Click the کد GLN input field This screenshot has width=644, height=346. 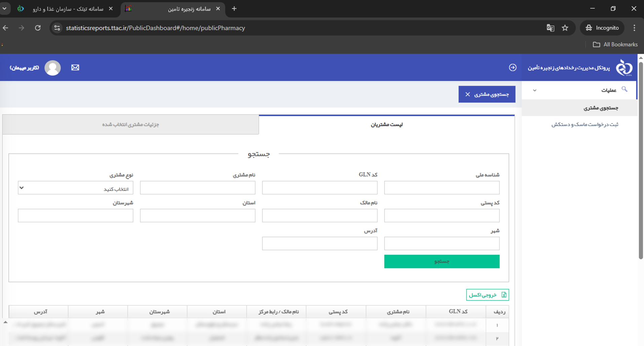pos(319,188)
